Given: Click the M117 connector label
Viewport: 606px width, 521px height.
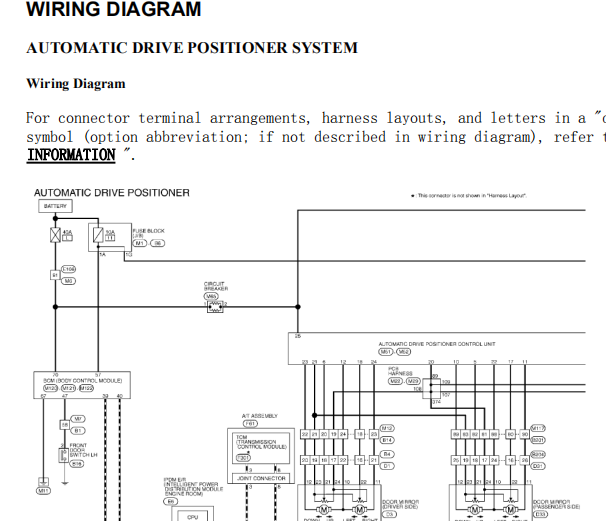Looking at the screenshot, I should coord(538,428).
